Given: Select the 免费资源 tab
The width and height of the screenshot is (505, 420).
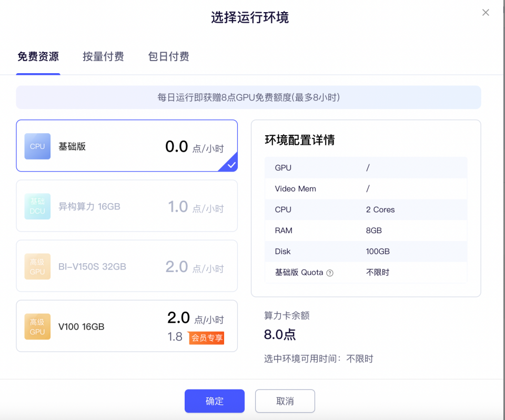Looking at the screenshot, I should pos(38,57).
